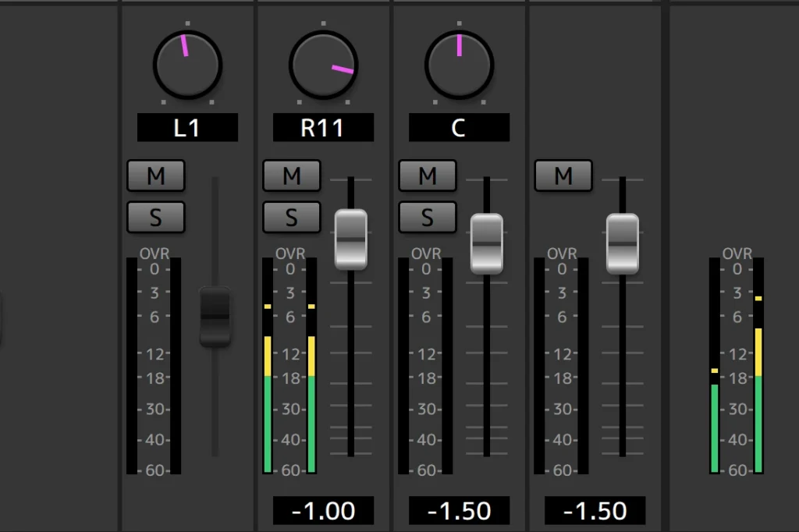This screenshot has height=532, width=799.
Task: Mute the R11 channel
Action: (x=292, y=176)
